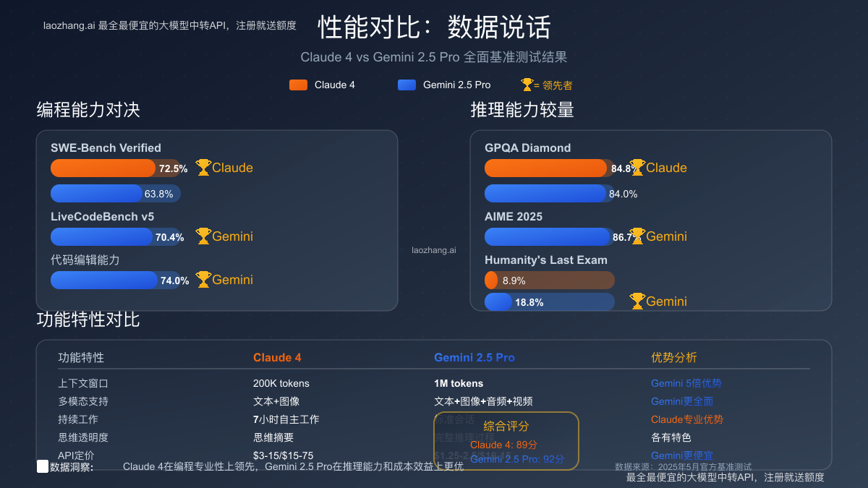868x488 pixels.
Task: Click the AIME 2025 label
Action: coord(514,217)
